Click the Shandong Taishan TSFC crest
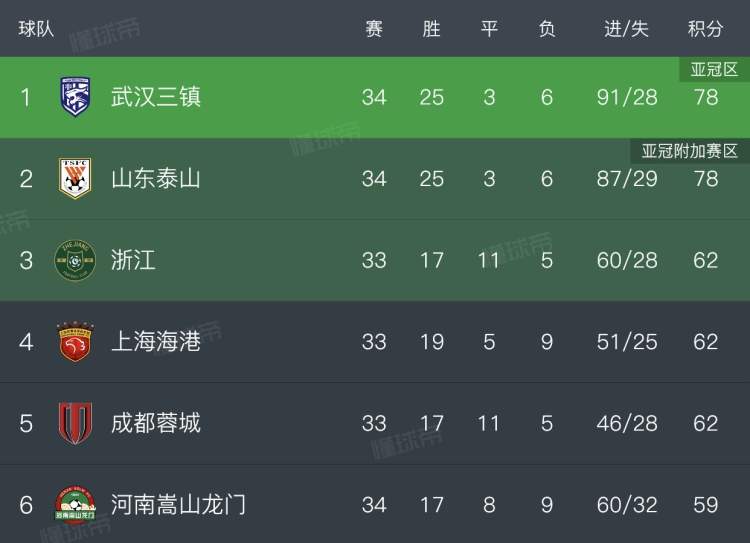 (x=75, y=178)
